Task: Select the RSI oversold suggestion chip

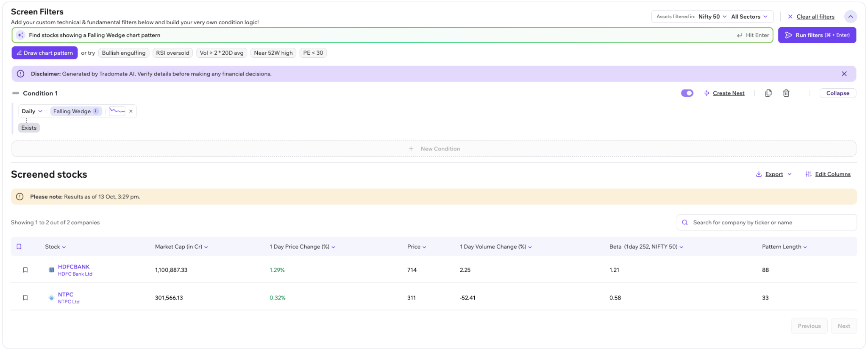Action: 172,53
